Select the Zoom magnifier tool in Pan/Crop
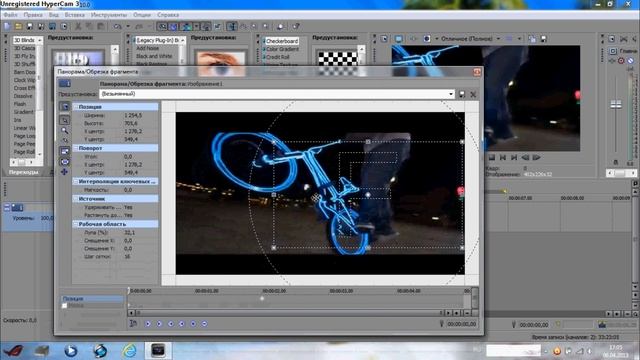The width and height of the screenshot is (640, 360). click(x=64, y=131)
